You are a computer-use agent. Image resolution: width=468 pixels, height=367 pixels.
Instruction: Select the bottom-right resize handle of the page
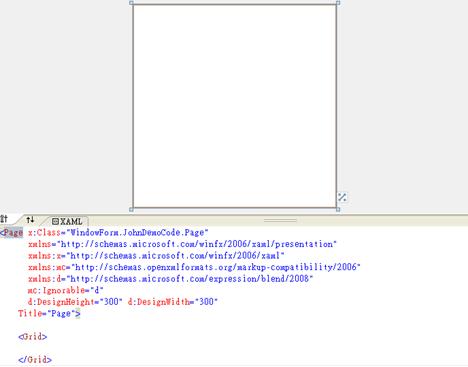coord(338,209)
